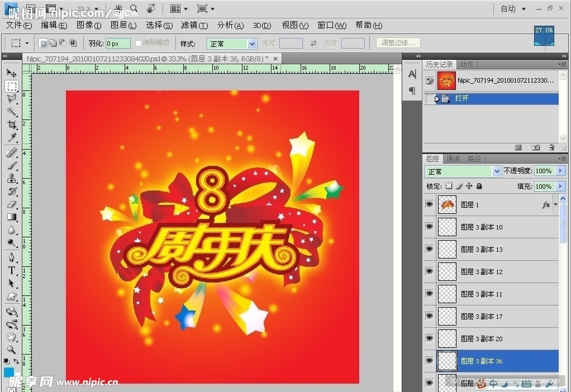Click the rotate view tool in top bar
This screenshot has height=392, width=571.
(x=151, y=8)
